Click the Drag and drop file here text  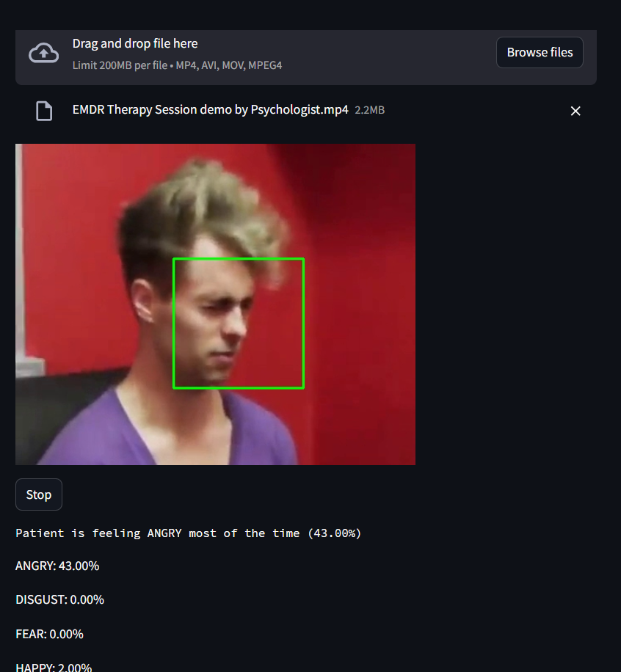pos(135,44)
